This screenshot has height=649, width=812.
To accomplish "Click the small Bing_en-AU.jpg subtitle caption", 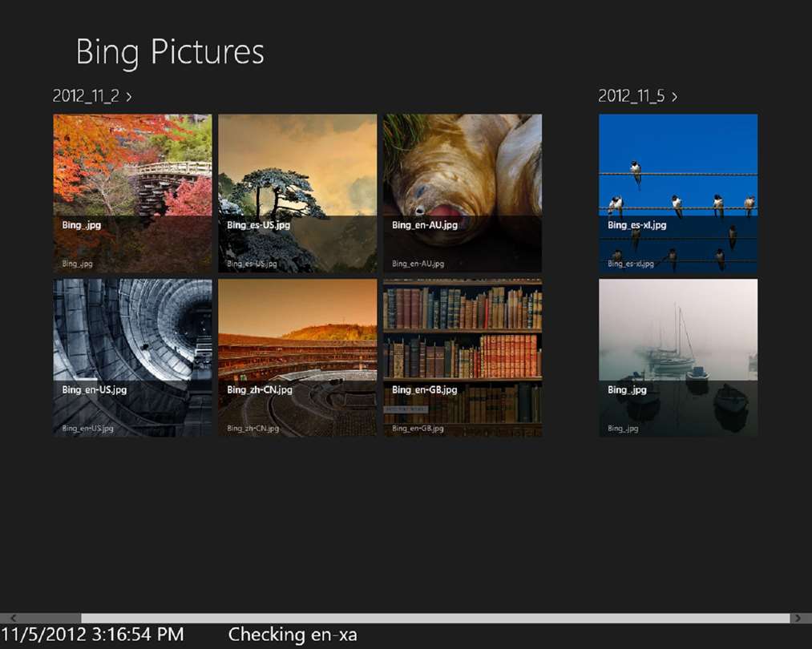I will [x=418, y=264].
